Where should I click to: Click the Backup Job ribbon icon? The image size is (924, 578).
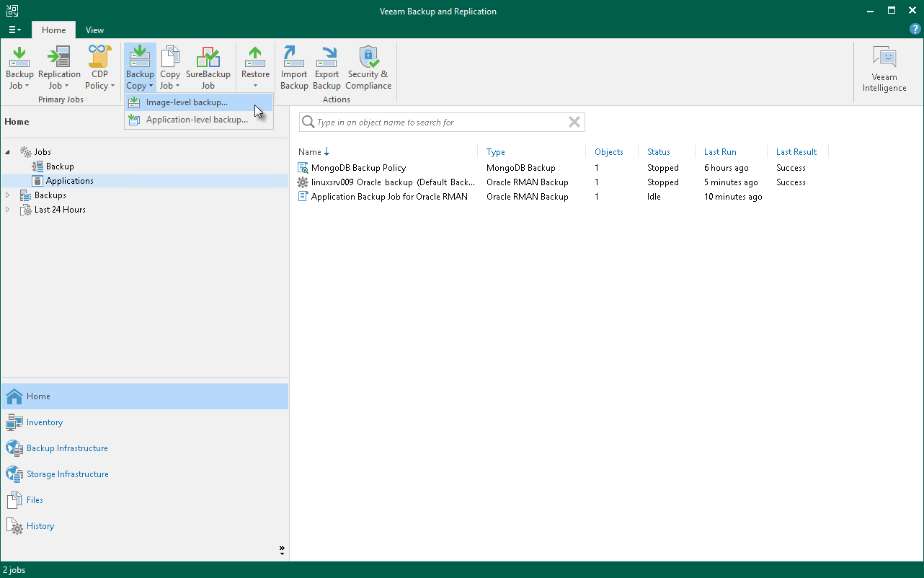(x=19, y=68)
